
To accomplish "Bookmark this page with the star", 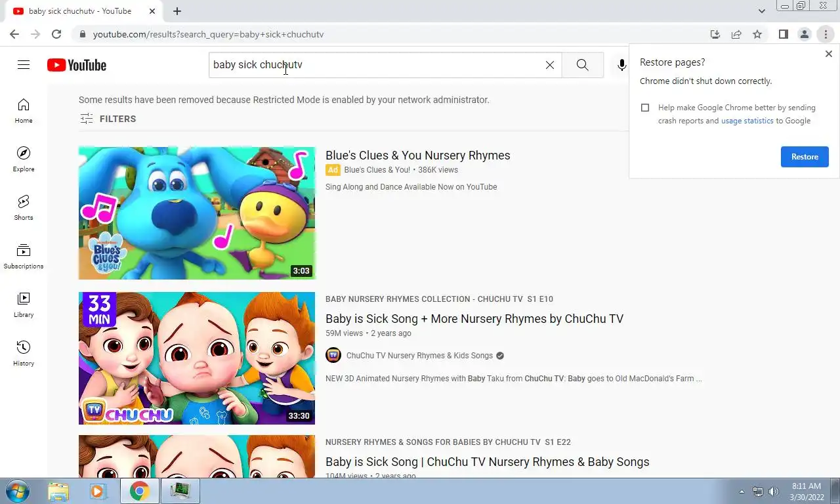I will coord(757,34).
